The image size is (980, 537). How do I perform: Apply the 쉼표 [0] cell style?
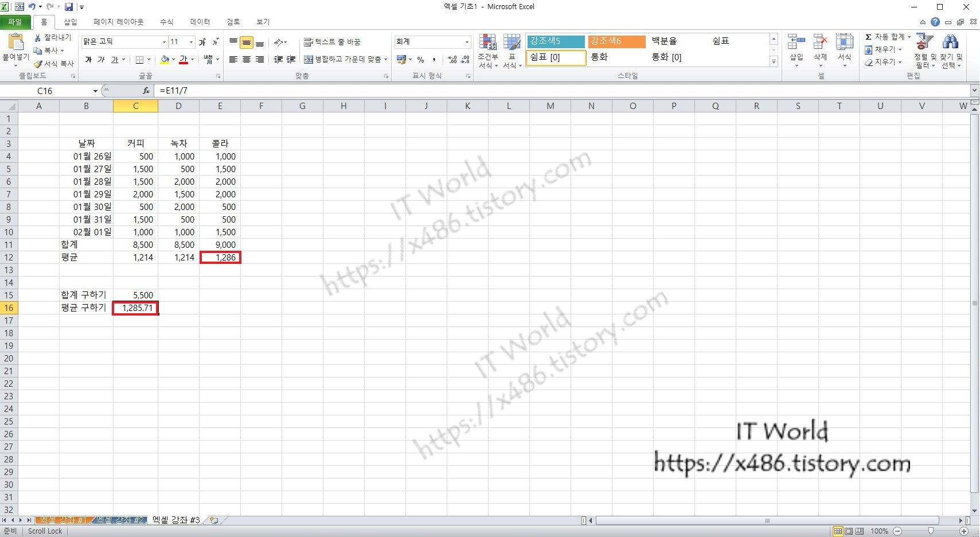tap(556, 57)
